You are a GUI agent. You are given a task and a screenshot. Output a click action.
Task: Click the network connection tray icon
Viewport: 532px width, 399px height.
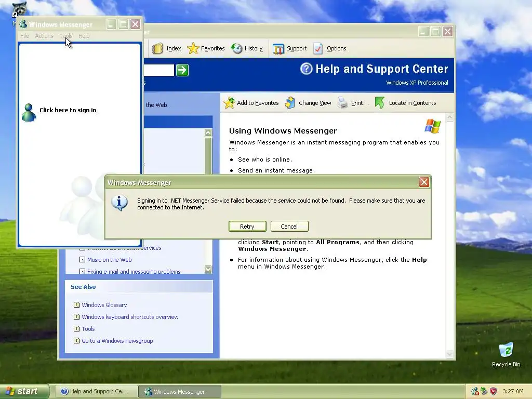tap(484, 391)
